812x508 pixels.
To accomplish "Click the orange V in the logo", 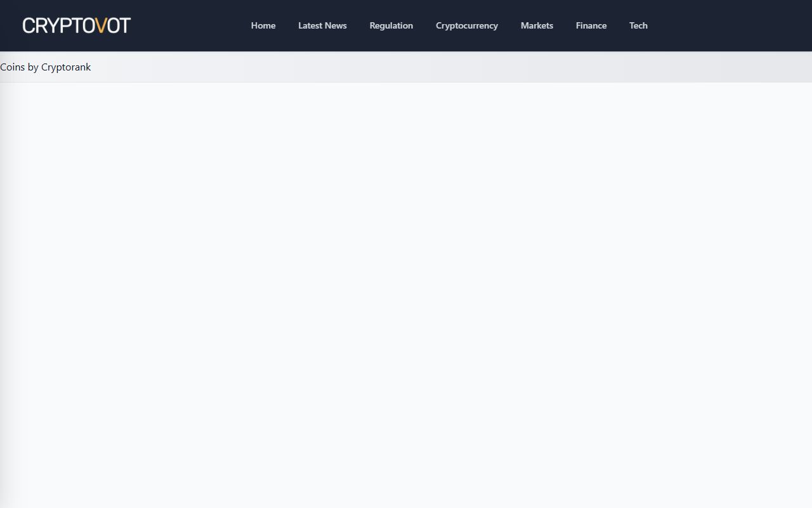I will pyautogui.click(x=100, y=25).
